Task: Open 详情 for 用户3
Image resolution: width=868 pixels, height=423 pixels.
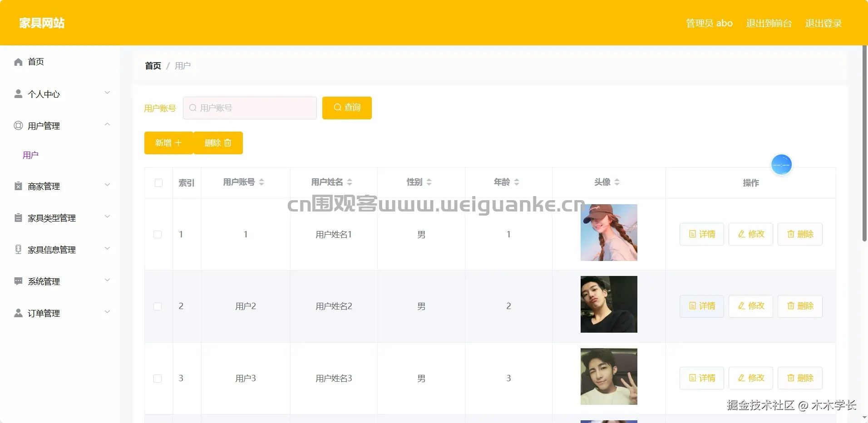Action: click(x=702, y=378)
